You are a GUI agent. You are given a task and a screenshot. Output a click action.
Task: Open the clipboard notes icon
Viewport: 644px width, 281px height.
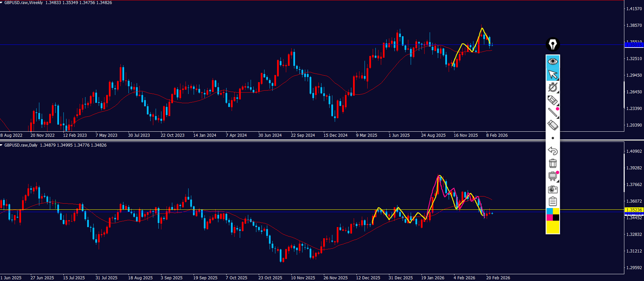[553, 202]
